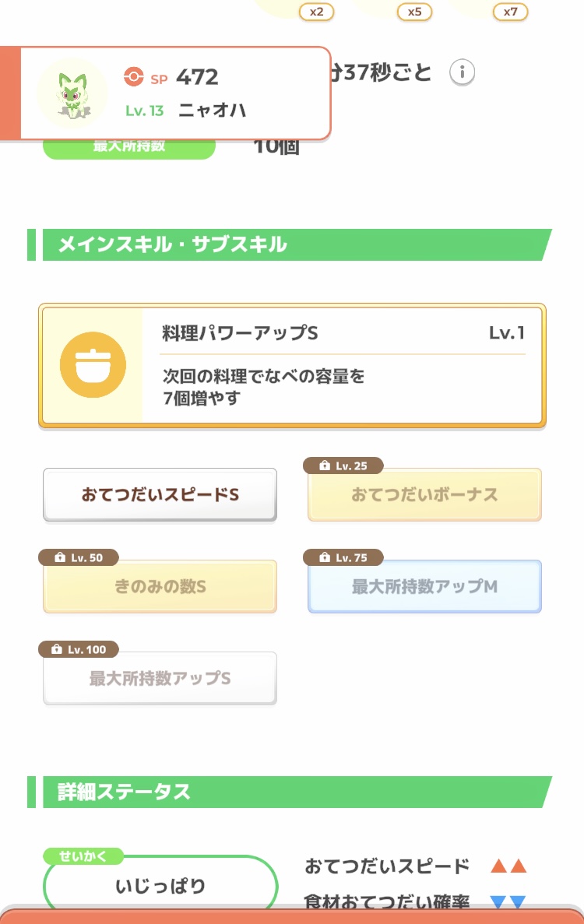
Task: Select the locked きのみの数S sub skill
Action: pos(160,587)
